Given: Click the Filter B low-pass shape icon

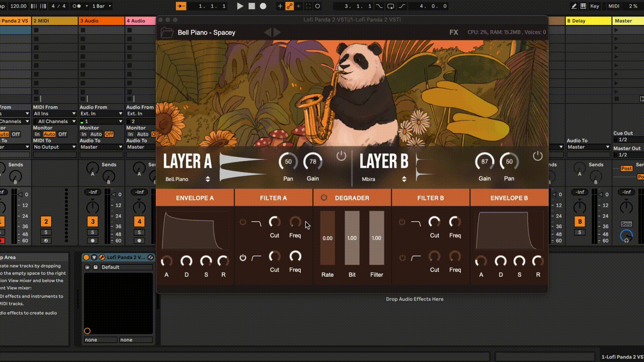Looking at the screenshot, I should [416, 223].
